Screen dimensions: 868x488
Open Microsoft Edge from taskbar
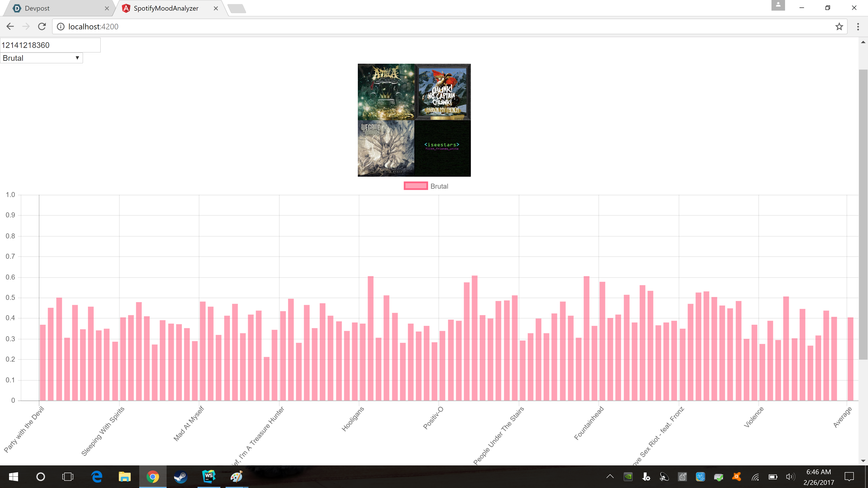click(97, 476)
